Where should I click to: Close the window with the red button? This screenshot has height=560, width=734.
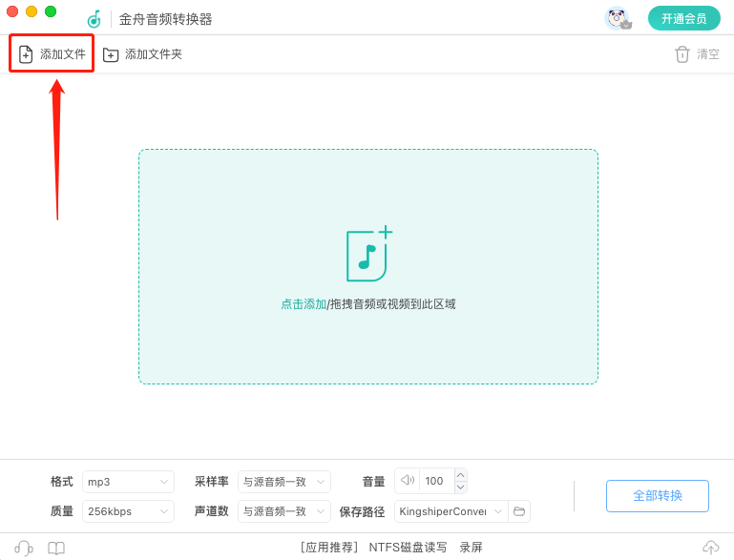pyautogui.click(x=12, y=11)
